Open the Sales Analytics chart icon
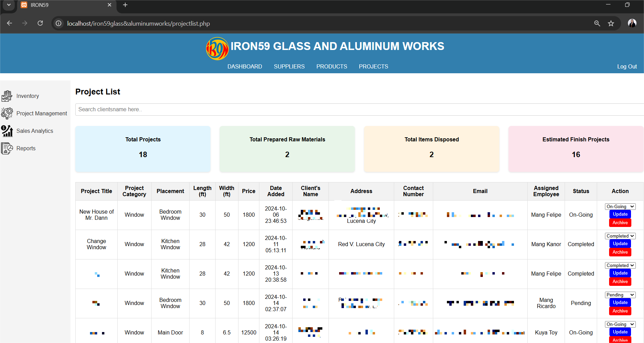This screenshot has height=343, width=644. point(7,131)
